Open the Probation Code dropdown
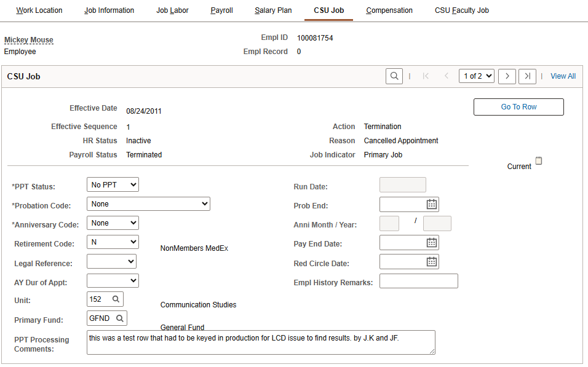This screenshot has width=588, height=367. (148, 203)
